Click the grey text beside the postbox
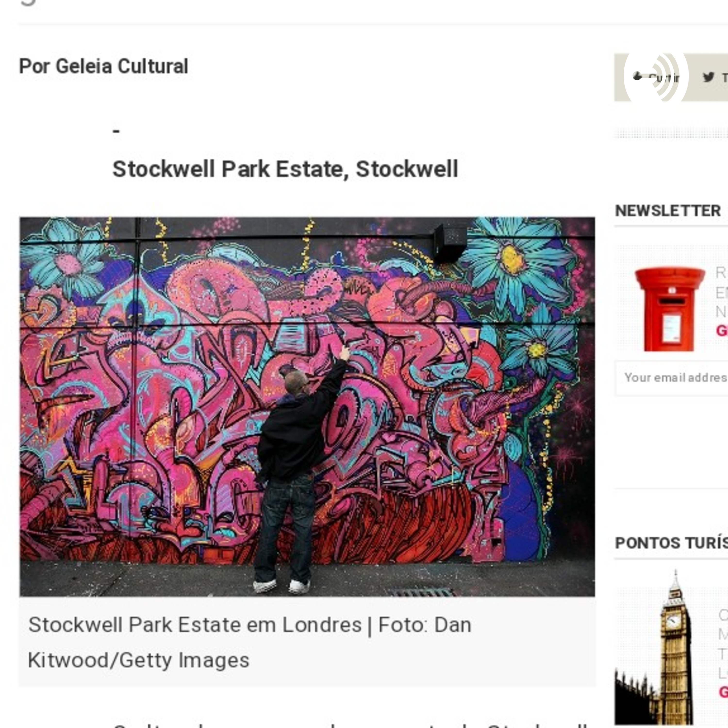Image resolution: width=728 pixels, height=728 pixels. click(721, 292)
